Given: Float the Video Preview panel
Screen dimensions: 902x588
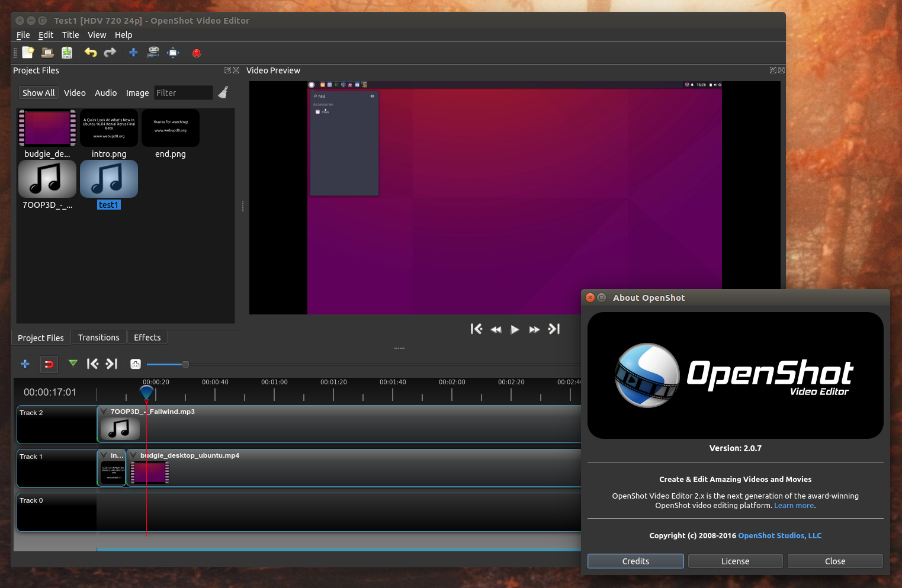Looking at the screenshot, I should point(773,70).
